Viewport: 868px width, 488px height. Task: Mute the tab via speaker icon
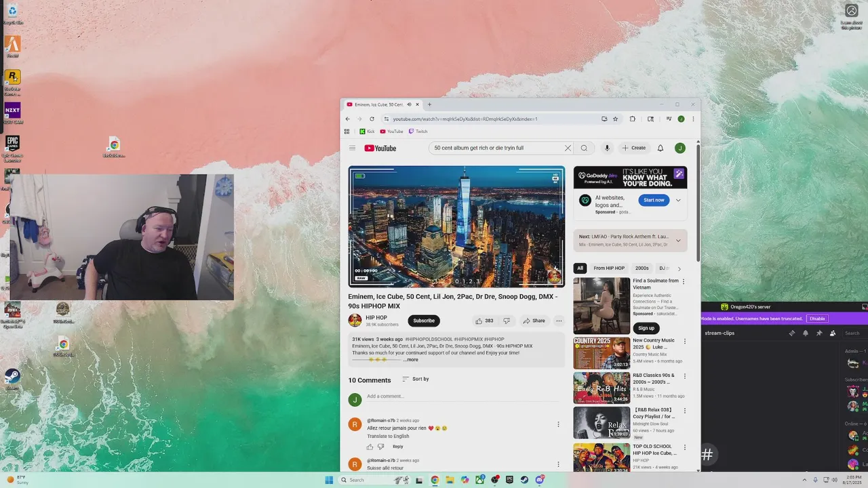(409, 104)
